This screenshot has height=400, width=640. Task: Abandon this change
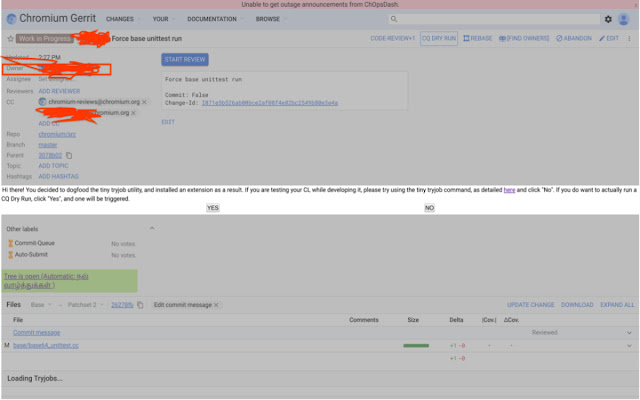(x=573, y=38)
